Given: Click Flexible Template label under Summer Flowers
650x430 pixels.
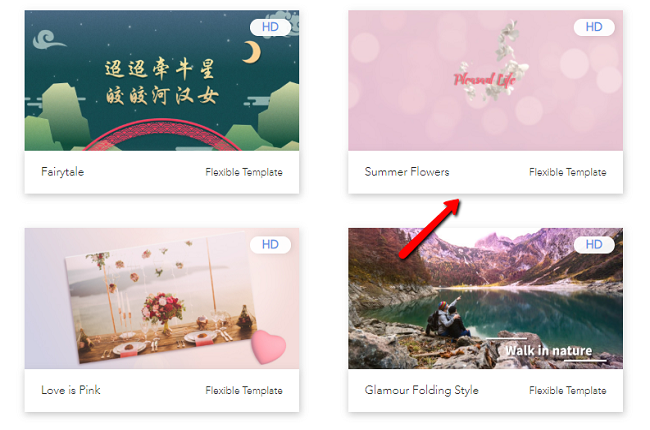Looking at the screenshot, I should point(568,172).
